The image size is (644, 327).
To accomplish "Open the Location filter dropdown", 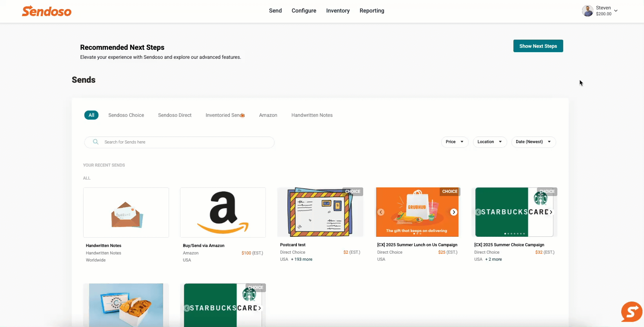I will pos(490,142).
